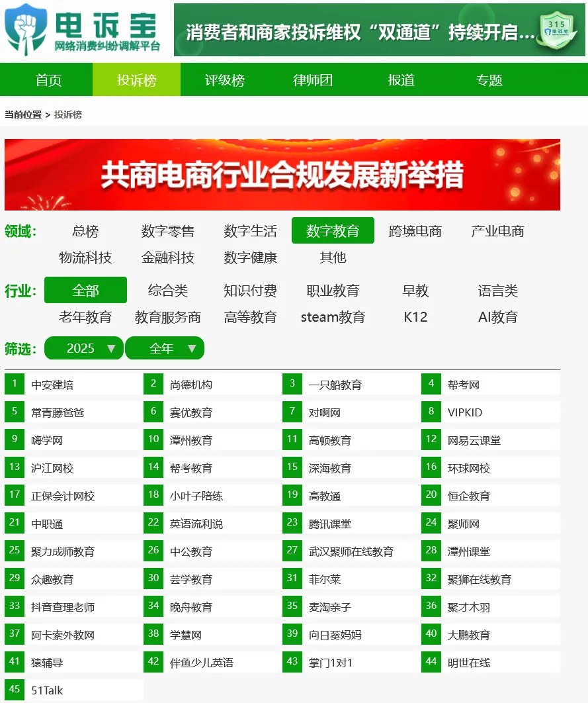The width and height of the screenshot is (588, 703).
Task: Filter by K12 industry
Action: tap(415, 317)
